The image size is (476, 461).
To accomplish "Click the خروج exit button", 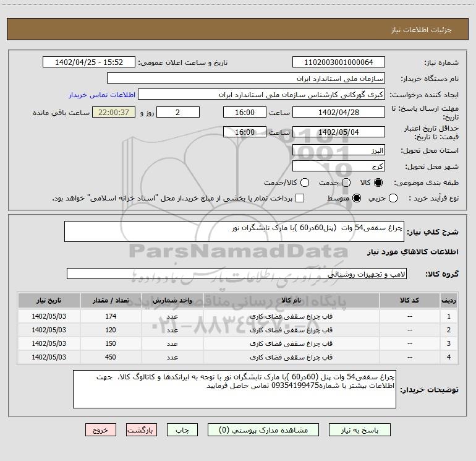I will click(101, 430).
